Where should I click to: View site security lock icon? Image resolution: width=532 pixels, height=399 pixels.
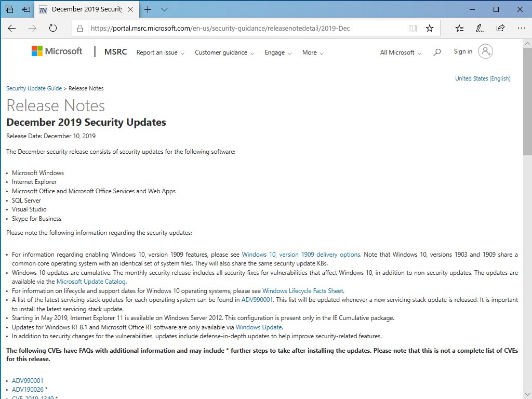[80, 28]
